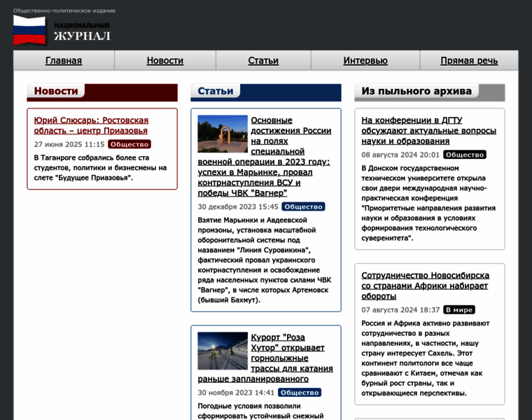Open the Интервью menu item
532x420 pixels.
coord(365,61)
